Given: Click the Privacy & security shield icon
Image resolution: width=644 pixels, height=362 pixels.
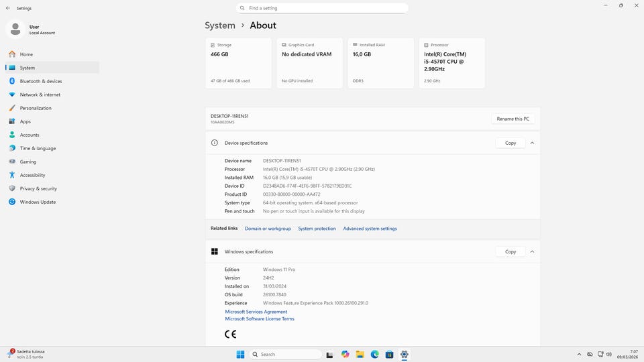Looking at the screenshot, I should click(12, 188).
